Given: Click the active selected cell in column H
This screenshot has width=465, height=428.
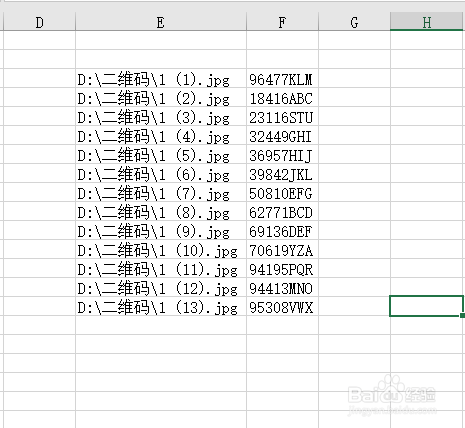Looking at the screenshot, I should tap(426, 306).
